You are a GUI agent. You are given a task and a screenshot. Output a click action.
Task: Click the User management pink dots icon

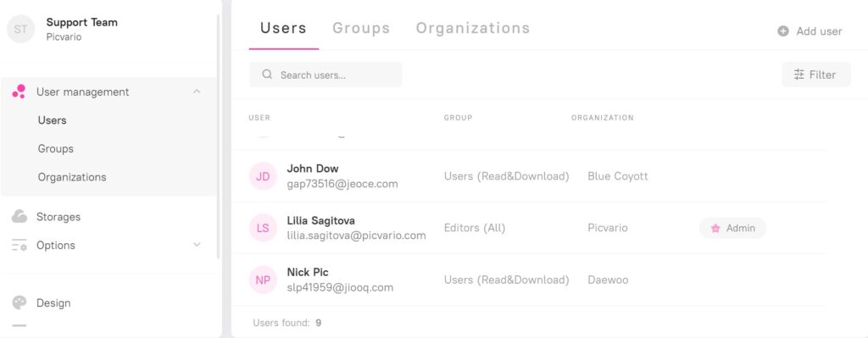pyautogui.click(x=19, y=91)
